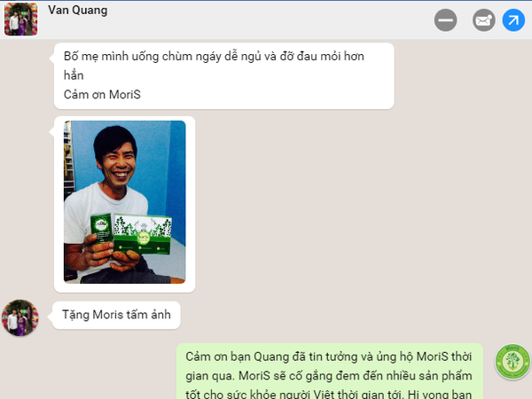The width and height of the screenshot is (532, 399).
Task: Minimize the chat with gray minus icon
Action: 445,20
